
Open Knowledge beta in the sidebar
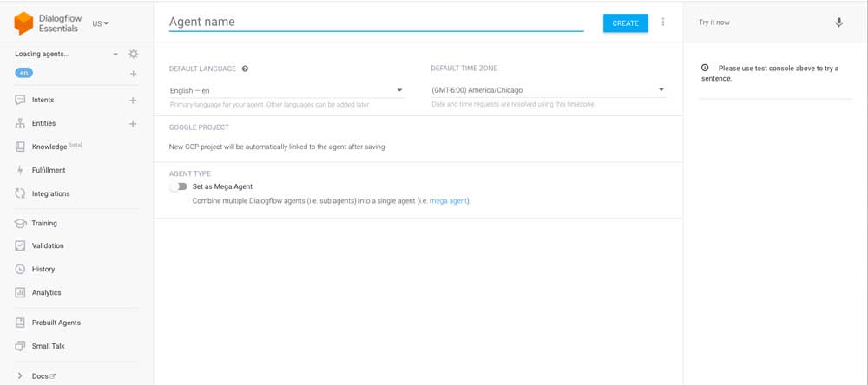coord(57,147)
